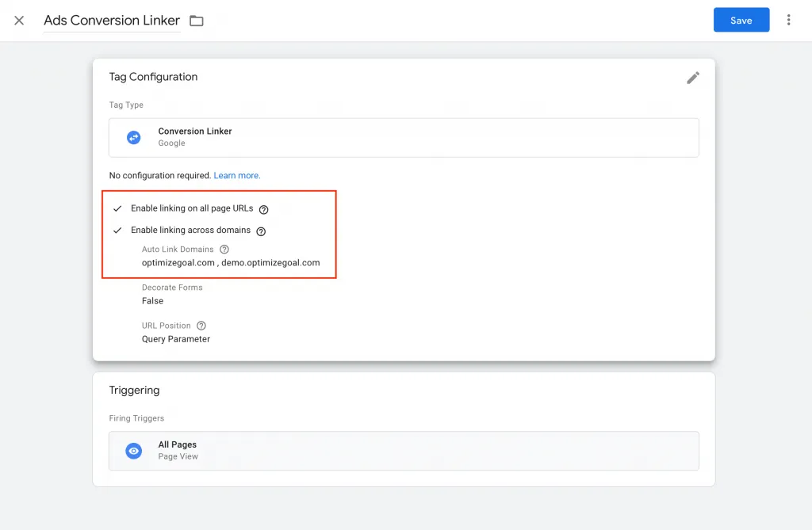
Task: Click the Firing Triggers label
Action: [136, 418]
